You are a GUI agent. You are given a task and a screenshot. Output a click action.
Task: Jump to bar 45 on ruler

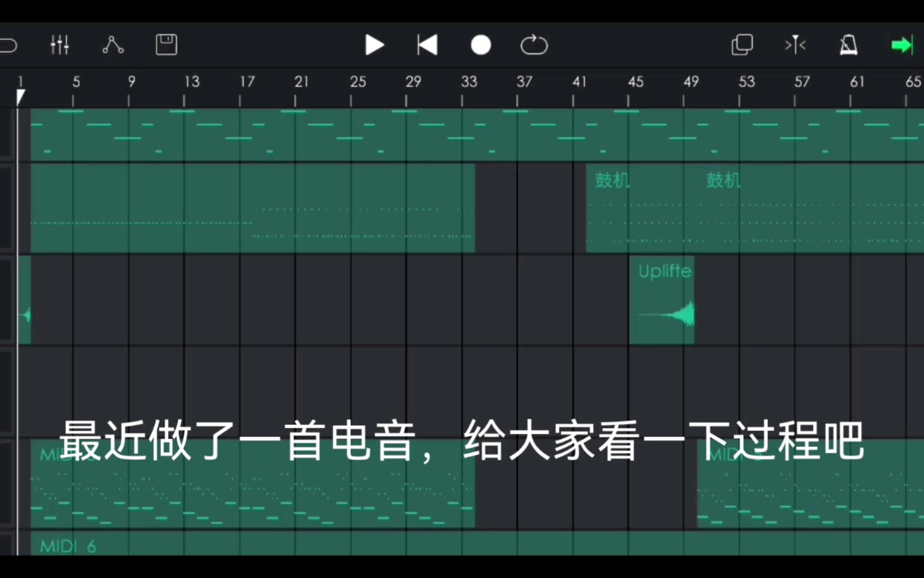click(635, 82)
